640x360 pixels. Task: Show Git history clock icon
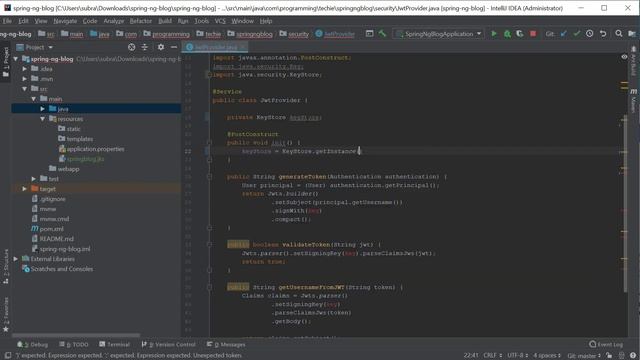(x=589, y=34)
